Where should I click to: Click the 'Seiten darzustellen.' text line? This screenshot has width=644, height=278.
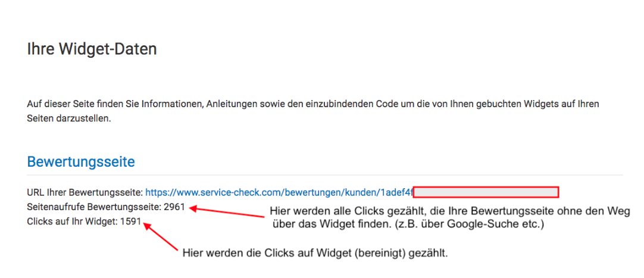pos(68,121)
